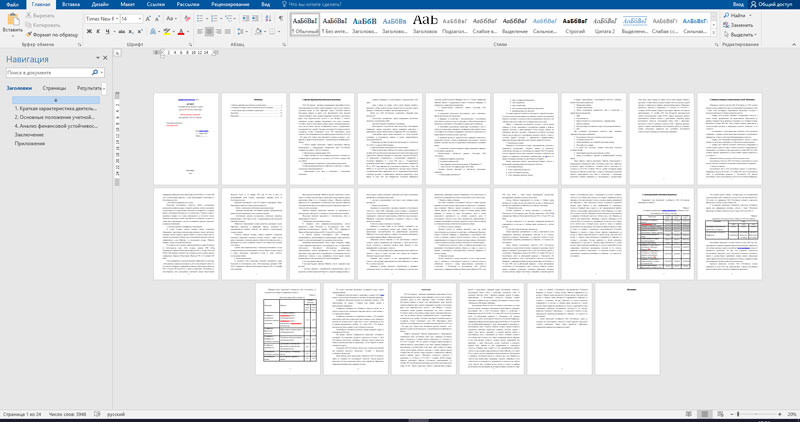Switch to the Вставка (Insert) ribbon tab
800x422 pixels.
click(70, 4)
